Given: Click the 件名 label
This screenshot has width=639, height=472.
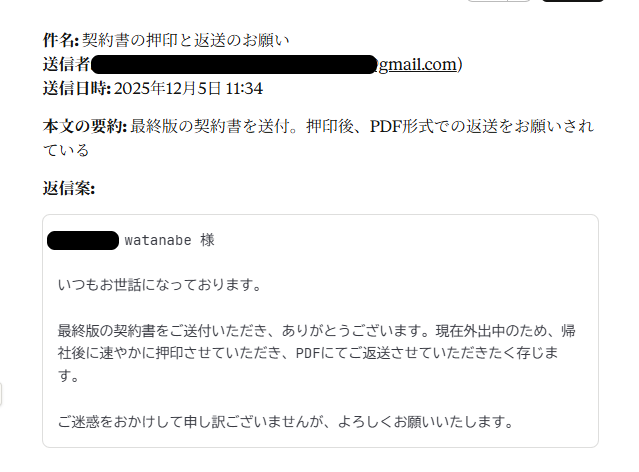Looking at the screenshot, I should pos(60,40).
